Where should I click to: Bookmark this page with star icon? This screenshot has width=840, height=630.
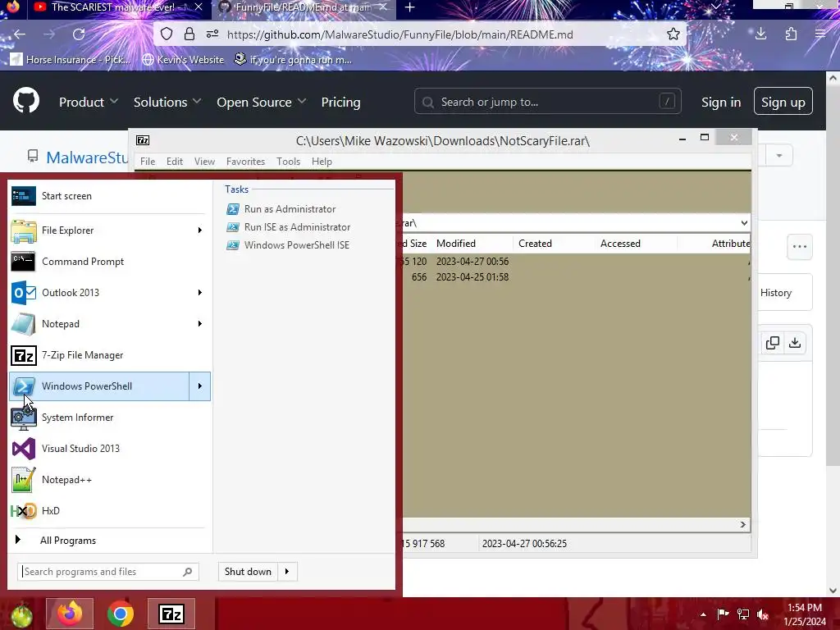[673, 34]
